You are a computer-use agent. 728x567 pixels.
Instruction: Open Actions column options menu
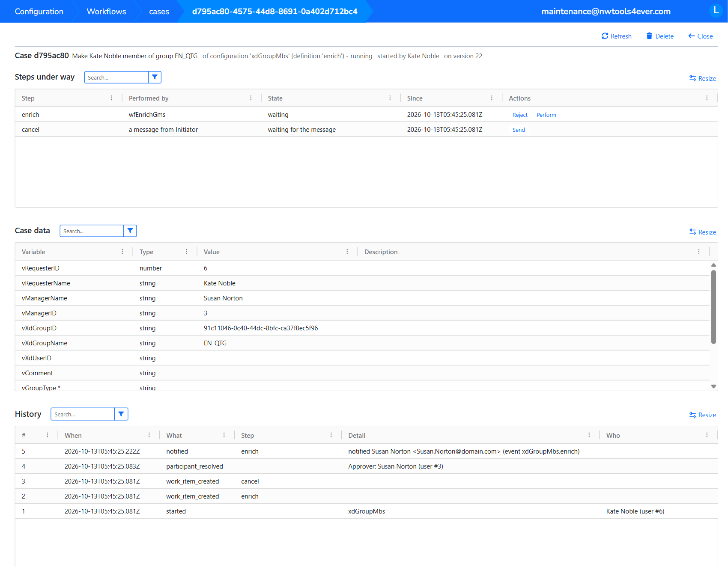tap(707, 98)
